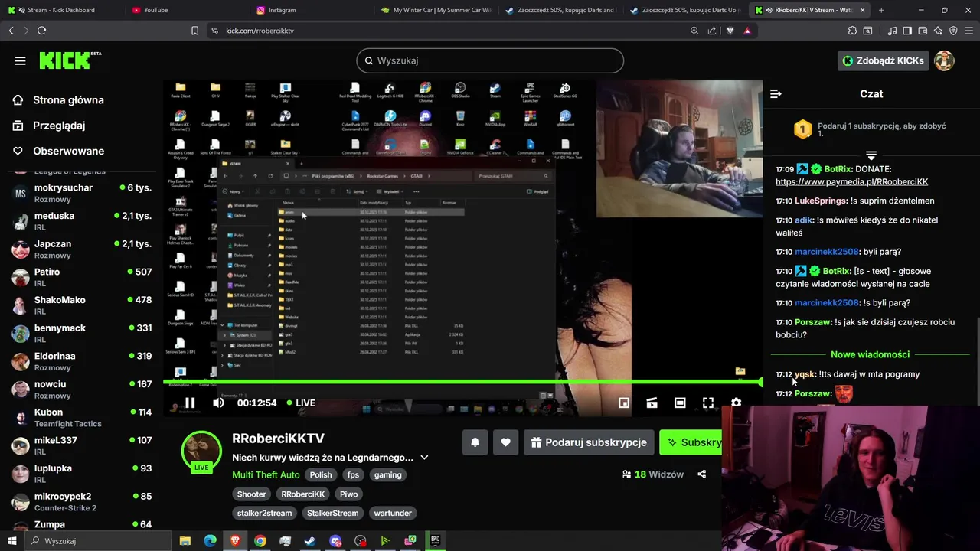Open picture-in-picture mode in player
980x551 pixels.
(x=624, y=403)
